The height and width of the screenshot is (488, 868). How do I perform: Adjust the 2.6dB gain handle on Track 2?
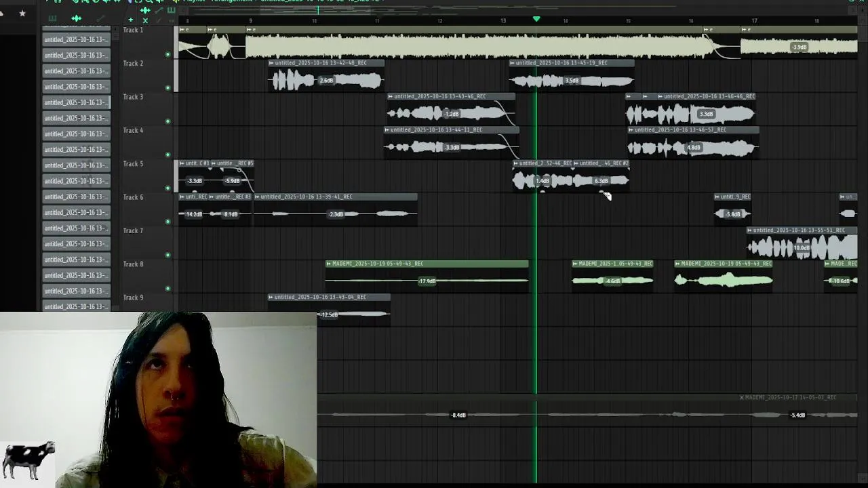click(x=326, y=81)
